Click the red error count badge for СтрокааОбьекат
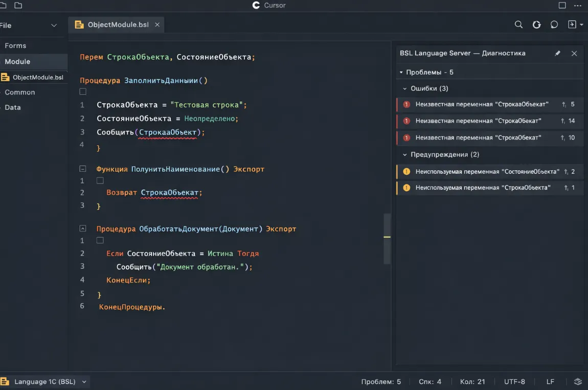 (406, 104)
